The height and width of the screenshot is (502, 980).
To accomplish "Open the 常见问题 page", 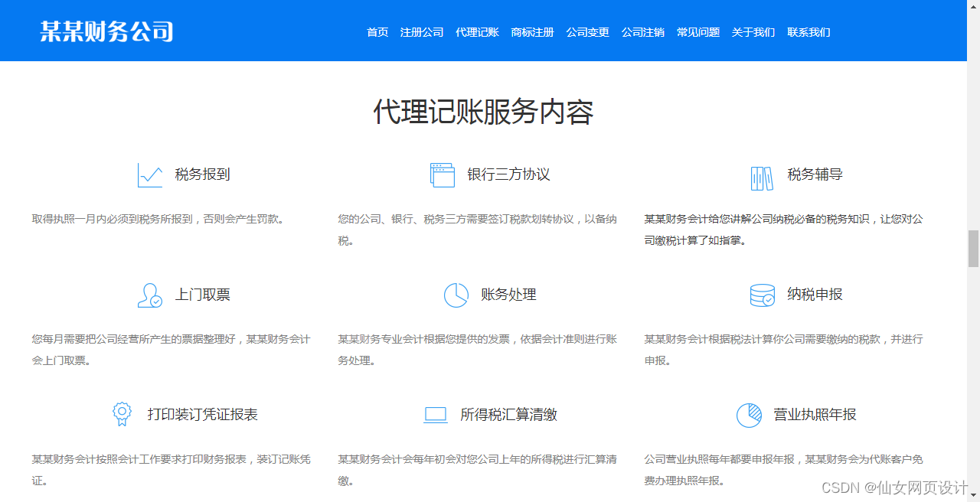I will (697, 32).
